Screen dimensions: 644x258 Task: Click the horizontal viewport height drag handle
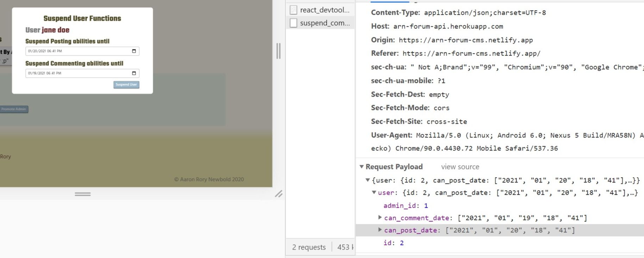[x=83, y=194]
